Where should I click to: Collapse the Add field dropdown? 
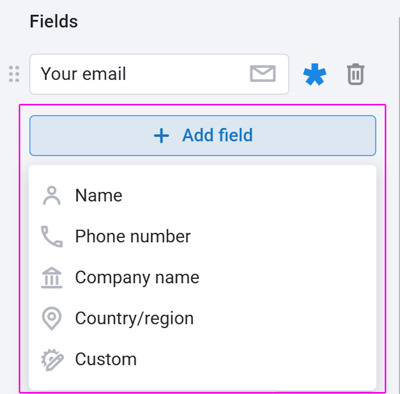point(203,136)
